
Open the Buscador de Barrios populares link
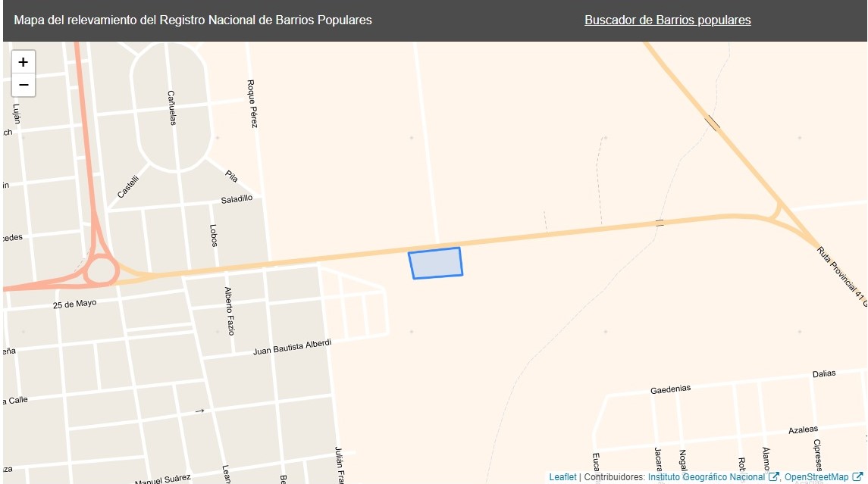pyautogui.click(x=667, y=20)
